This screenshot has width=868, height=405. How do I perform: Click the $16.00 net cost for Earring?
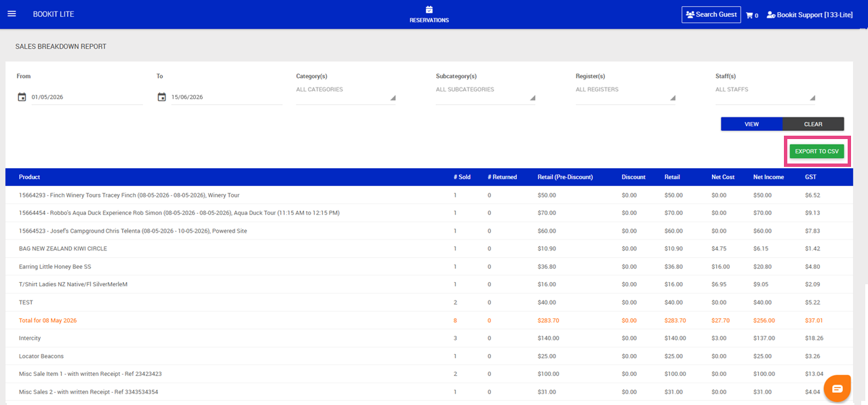click(720, 267)
